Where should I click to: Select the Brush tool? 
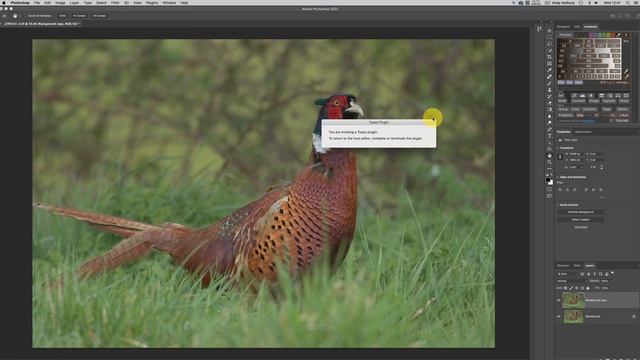(549, 83)
